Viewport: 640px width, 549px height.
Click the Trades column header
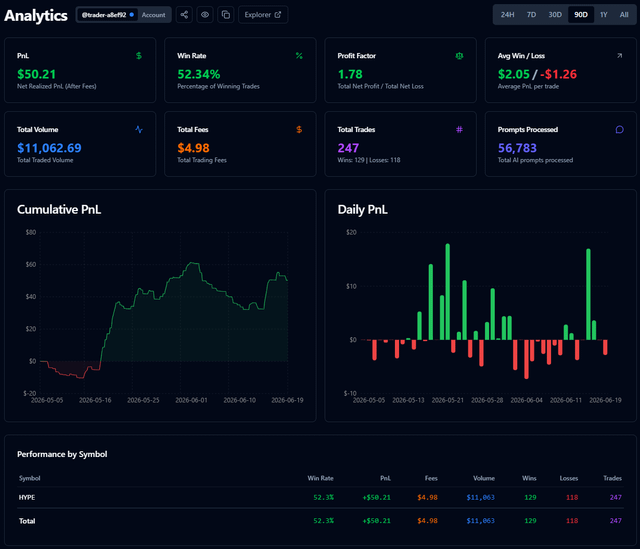click(612, 478)
